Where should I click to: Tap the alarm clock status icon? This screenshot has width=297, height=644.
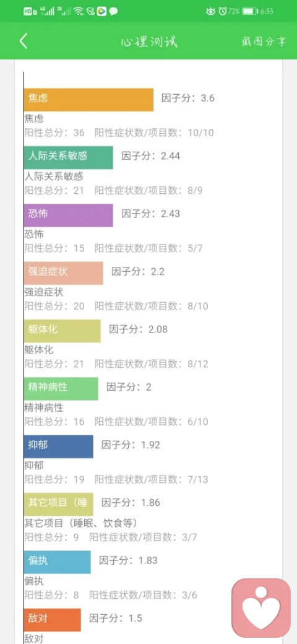(x=223, y=11)
